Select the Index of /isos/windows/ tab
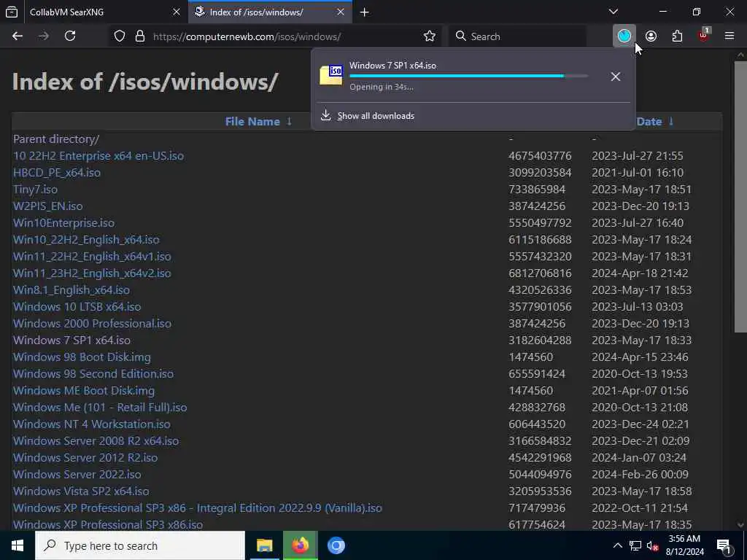747x560 pixels. pyautogui.click(x=270, y=12)
